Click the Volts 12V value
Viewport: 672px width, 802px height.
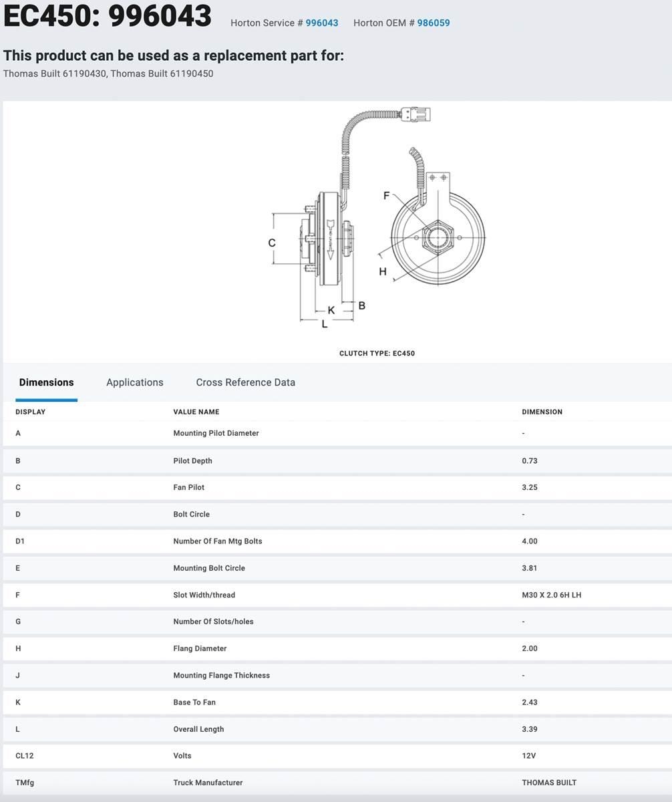[x=528, y=756]
